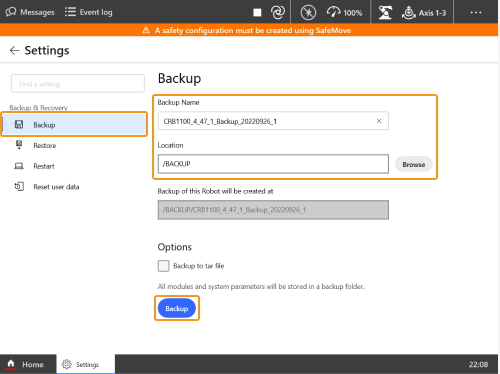Click the blue Backup button

pyautogui.click(x=177, y=308)
